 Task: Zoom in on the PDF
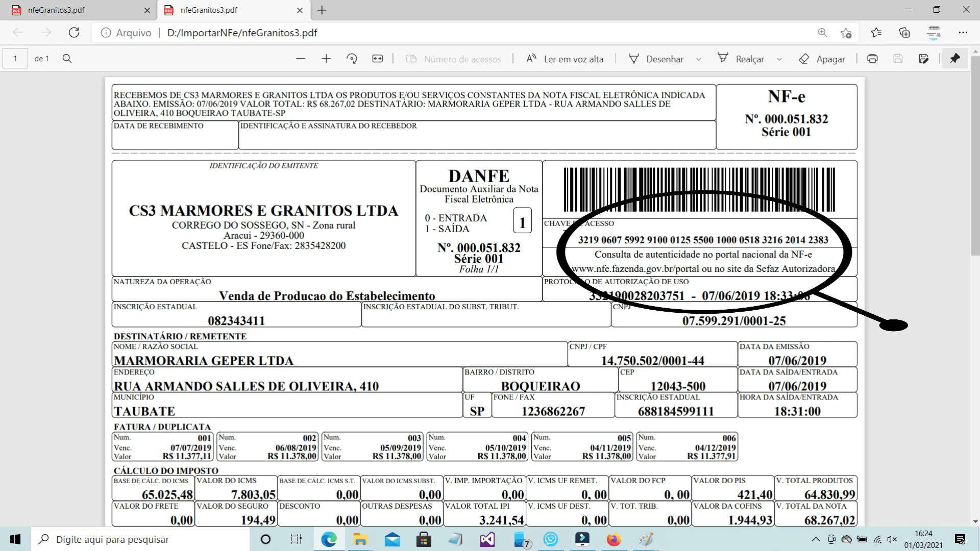coord(326,59)
